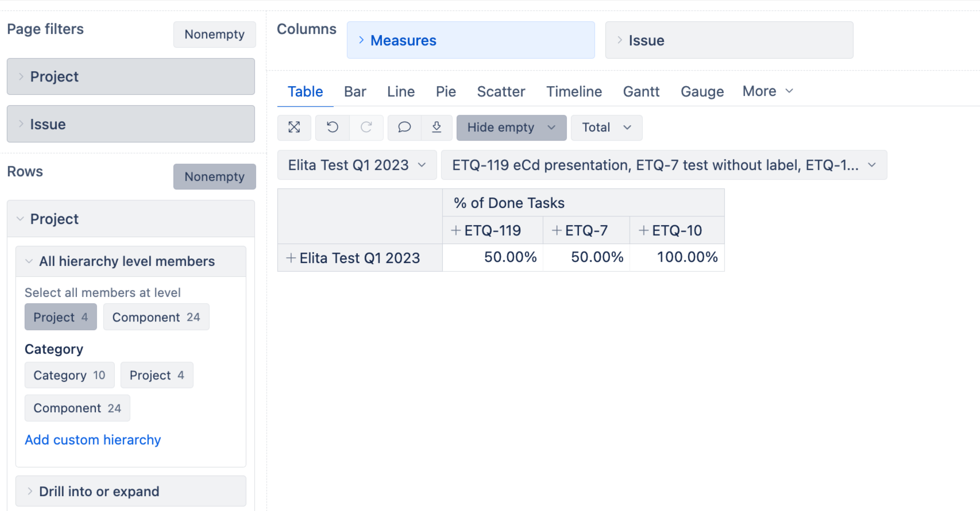Screen dimensions: 980x511
Task: Click the 50.00% cell under ETQ-7
Action: [587, 257]
